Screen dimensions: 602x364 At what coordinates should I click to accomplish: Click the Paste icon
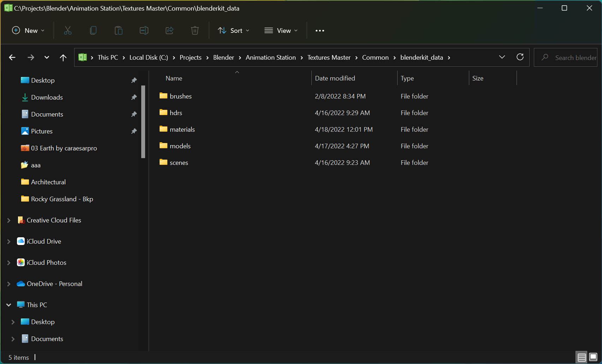point(119,30)
